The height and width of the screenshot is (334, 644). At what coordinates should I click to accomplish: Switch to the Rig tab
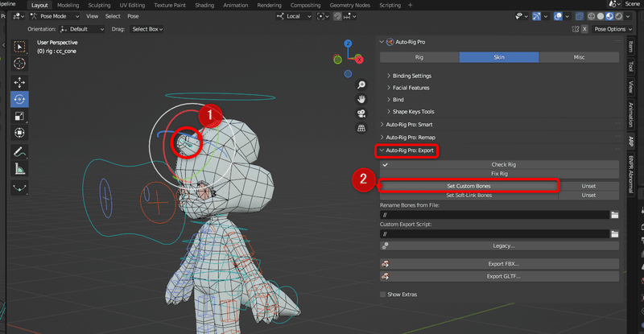pos(419,57)
